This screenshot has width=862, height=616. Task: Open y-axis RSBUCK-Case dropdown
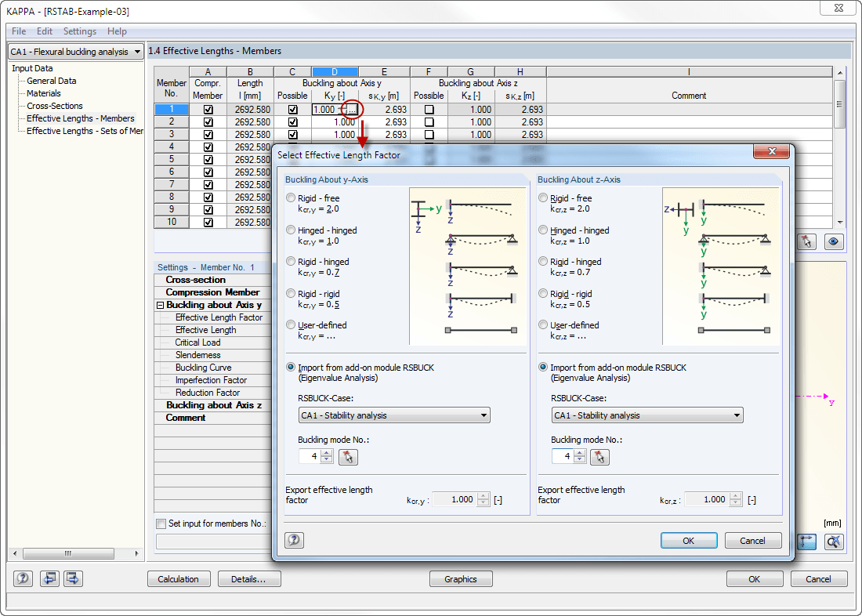pyautogui.click(x=394, y=415)
